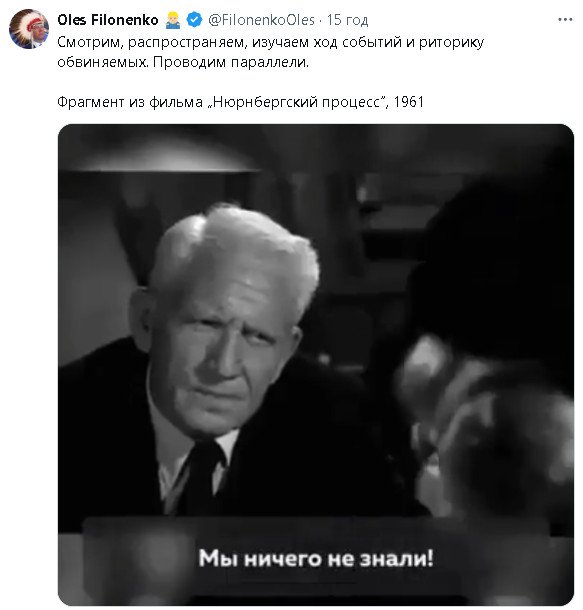Open the tweet via the '15 год' timestamp

347,20
